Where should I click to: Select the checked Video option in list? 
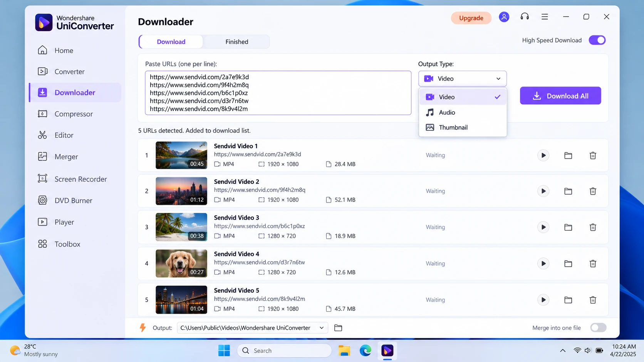tap(463, 97)
